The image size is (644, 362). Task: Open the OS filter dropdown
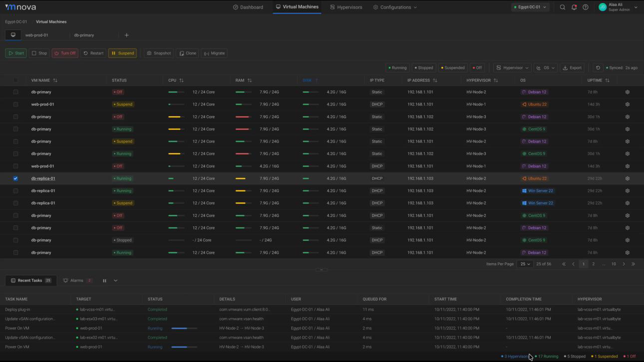(546, 68)
